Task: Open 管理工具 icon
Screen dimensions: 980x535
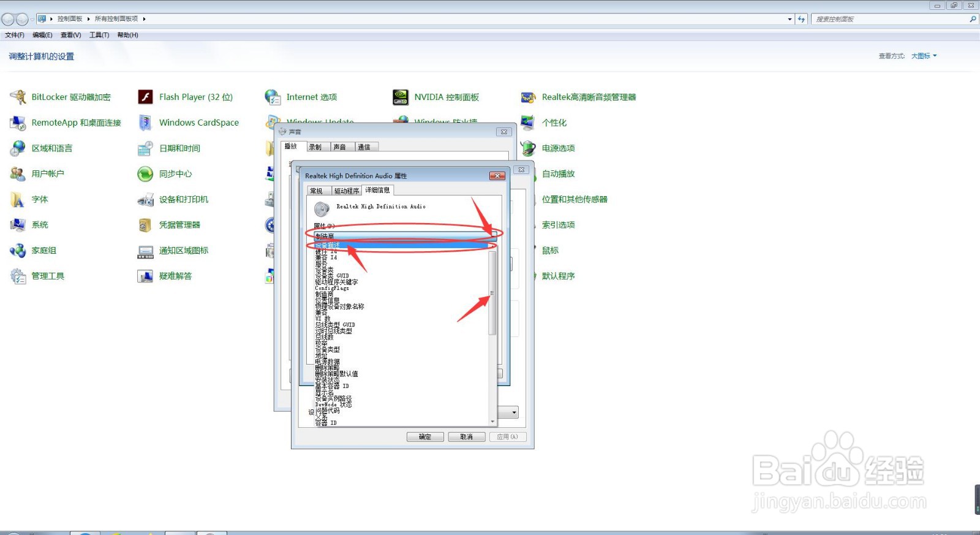Action: (x=18, y=276)
